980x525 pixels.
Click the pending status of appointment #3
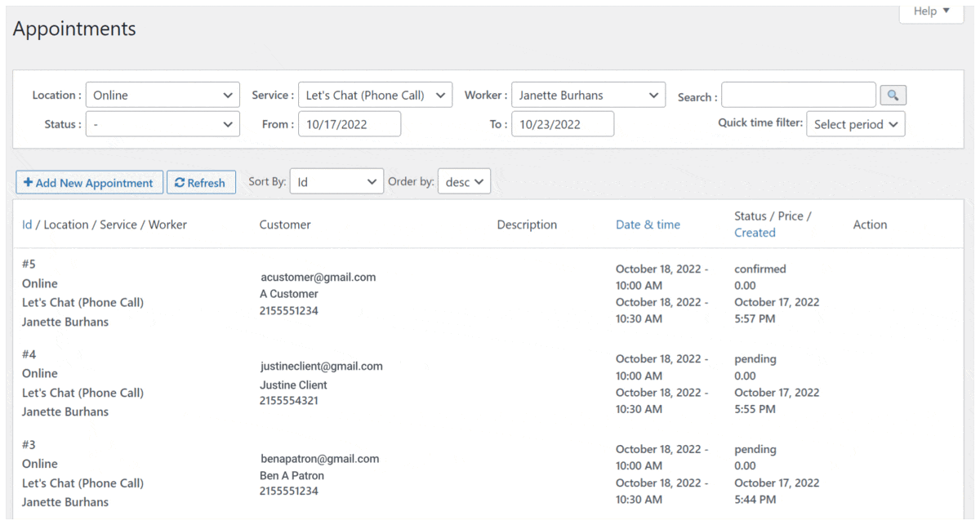[755, 449]
